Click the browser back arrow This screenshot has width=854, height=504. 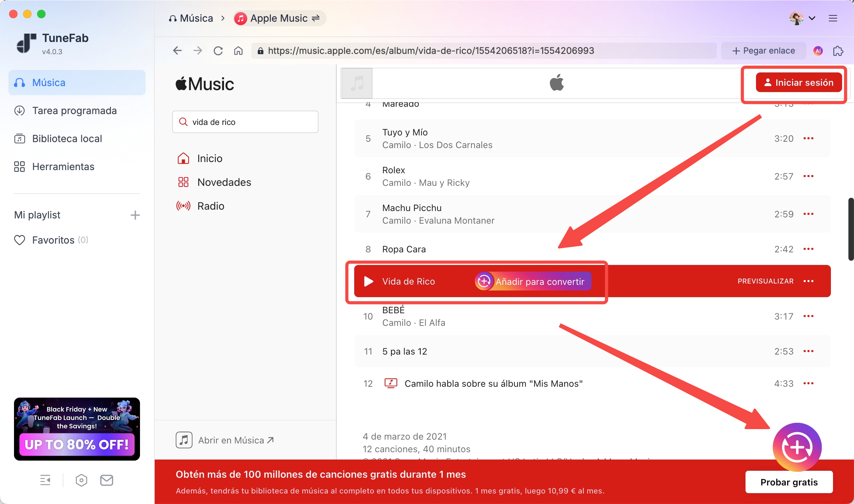[177, 51]
